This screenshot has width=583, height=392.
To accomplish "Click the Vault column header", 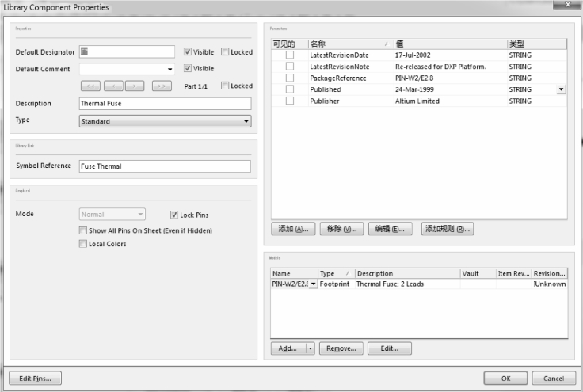I will point(478,273).
